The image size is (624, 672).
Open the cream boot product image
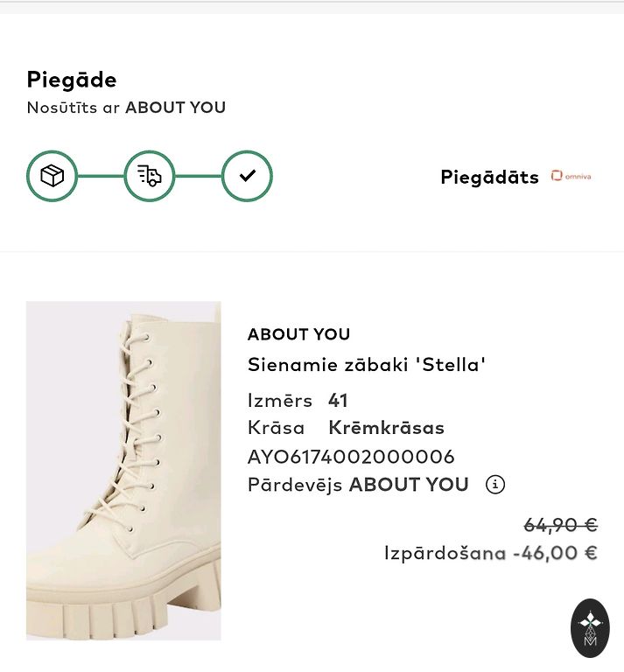coord(123,471)
